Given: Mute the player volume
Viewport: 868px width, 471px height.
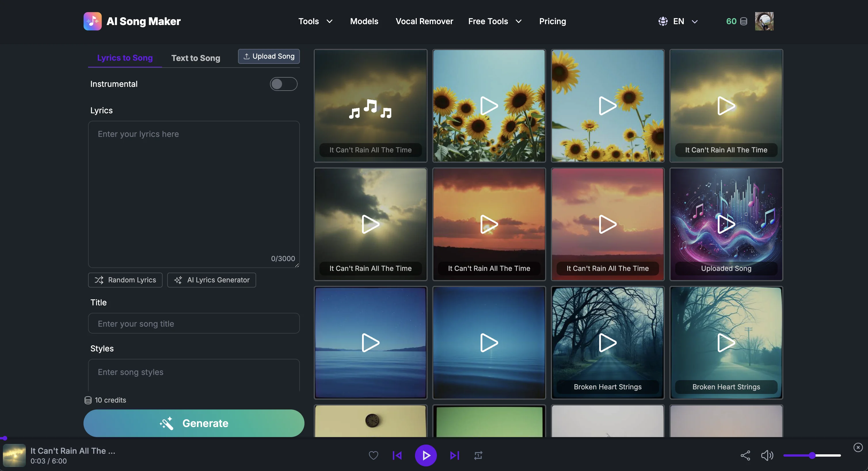Looking at the screenshot, I should (x=767, y=455).
